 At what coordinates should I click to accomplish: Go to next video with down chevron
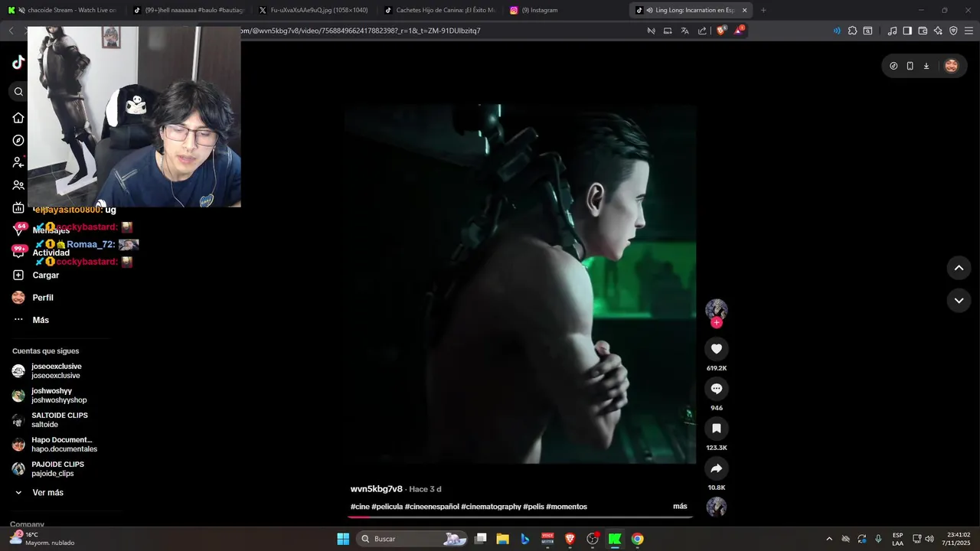coord(959,301)
